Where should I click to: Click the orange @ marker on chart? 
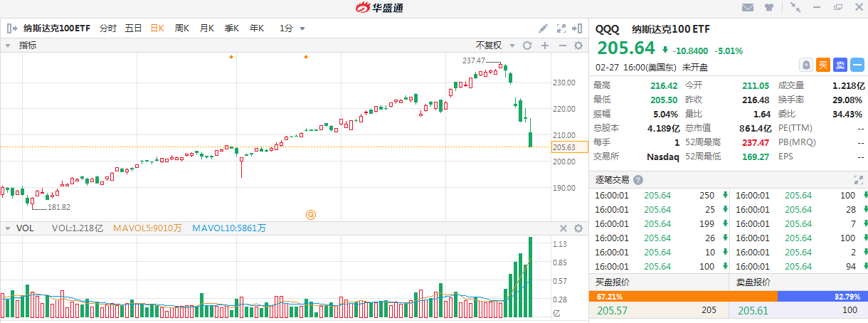[x=311, y=214]
